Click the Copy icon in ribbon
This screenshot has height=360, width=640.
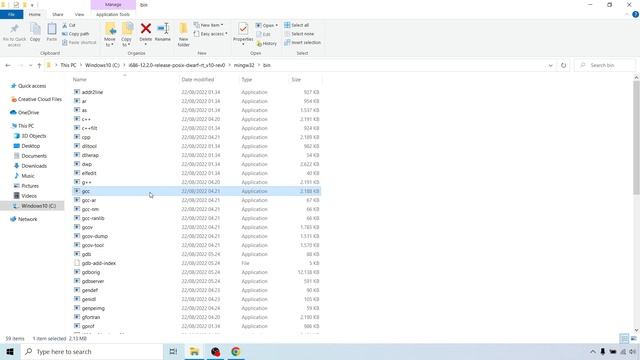pos(35,29)
